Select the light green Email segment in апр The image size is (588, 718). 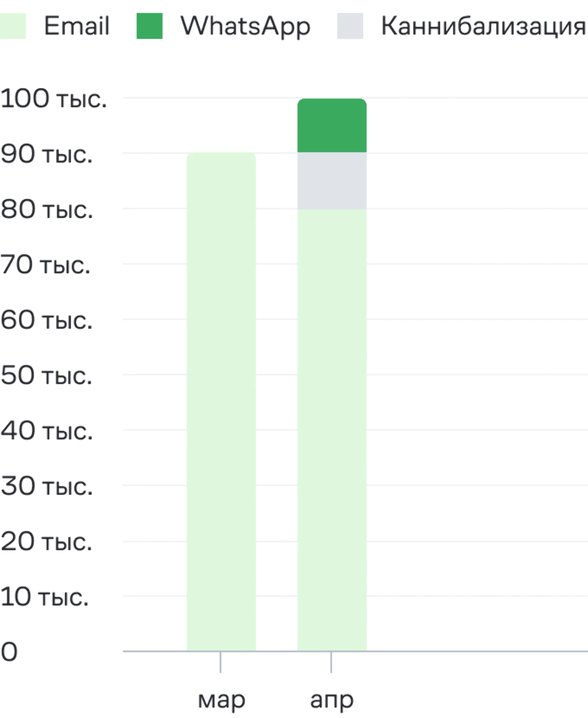point(332,430)
